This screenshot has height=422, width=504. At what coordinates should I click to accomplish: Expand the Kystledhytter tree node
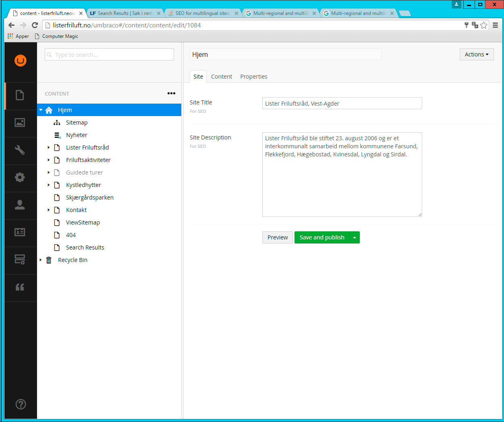(49, 185)
